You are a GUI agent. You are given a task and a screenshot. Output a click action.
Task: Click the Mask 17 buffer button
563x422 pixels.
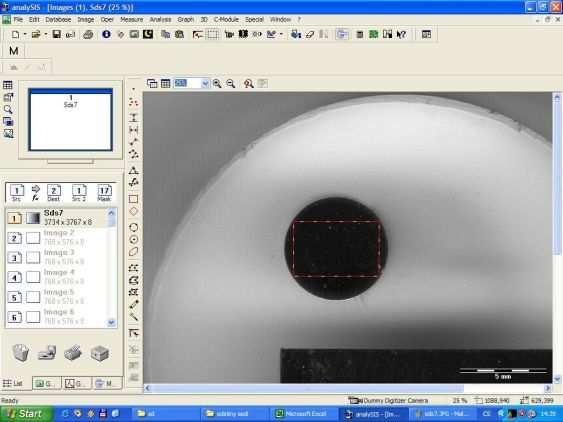[x=104, y=193]
